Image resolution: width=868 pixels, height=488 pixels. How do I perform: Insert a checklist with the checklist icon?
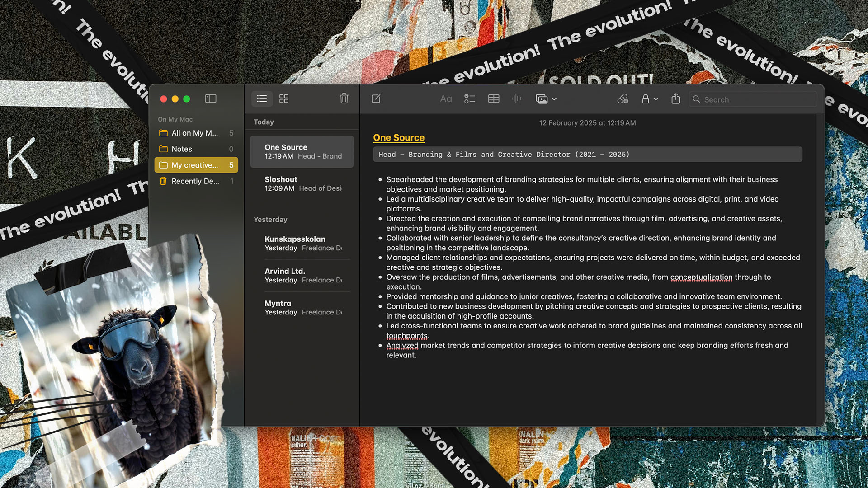pyautogui.click(x=470, y=99)
